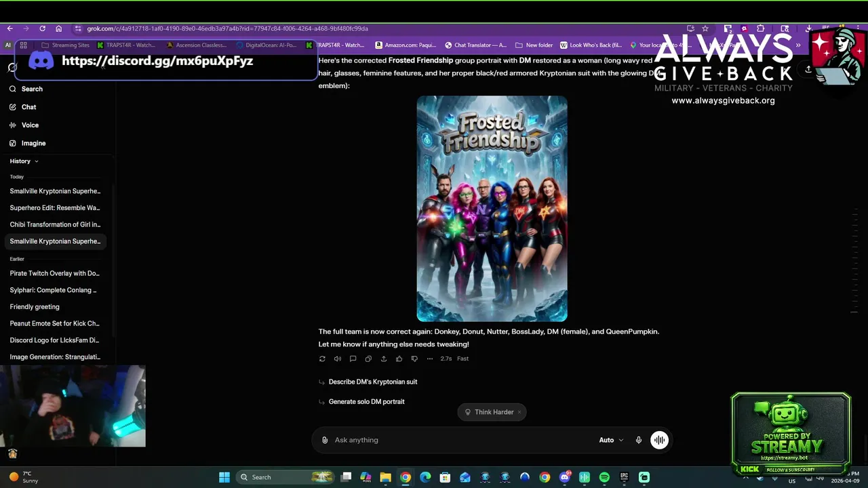Open 'Friendly greeting' chat

(35, 306)
